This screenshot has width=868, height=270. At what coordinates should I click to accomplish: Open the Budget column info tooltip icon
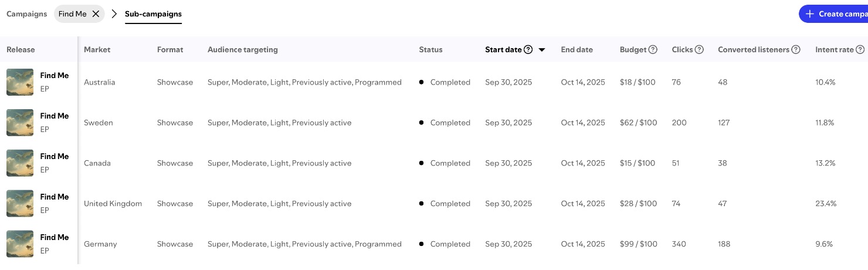coord(653,50)
